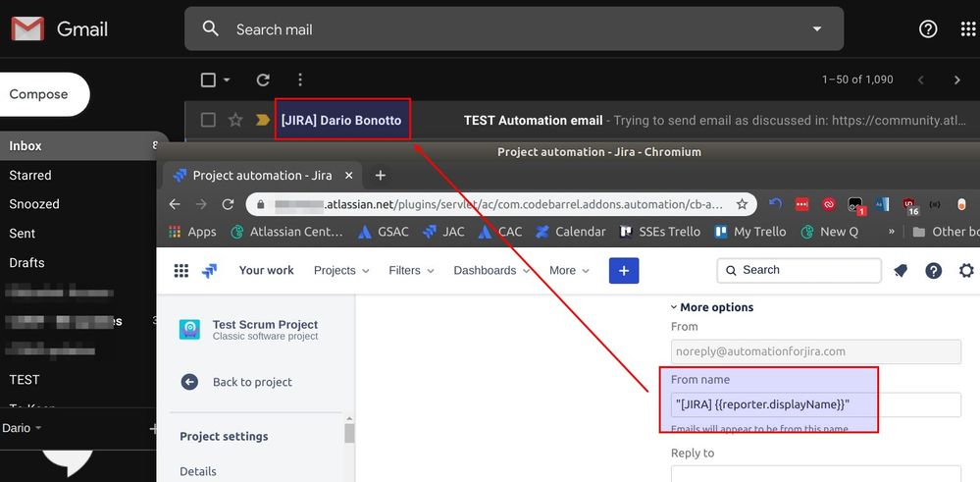
Task: Expand More dropdown in Jira nav
Action: [569, 271]
